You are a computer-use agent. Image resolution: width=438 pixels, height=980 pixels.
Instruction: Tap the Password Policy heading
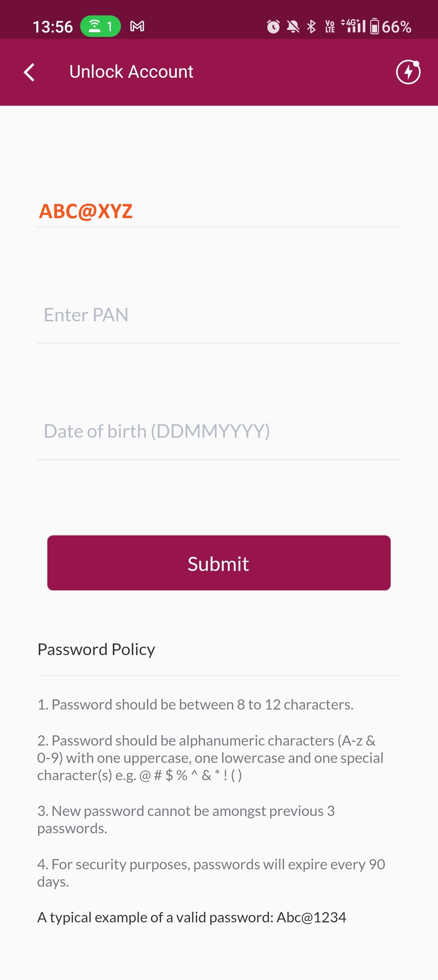[96, 649]
